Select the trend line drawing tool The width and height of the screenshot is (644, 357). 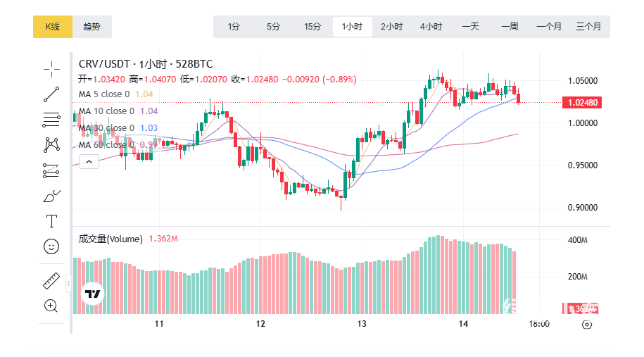click(51, 93)
